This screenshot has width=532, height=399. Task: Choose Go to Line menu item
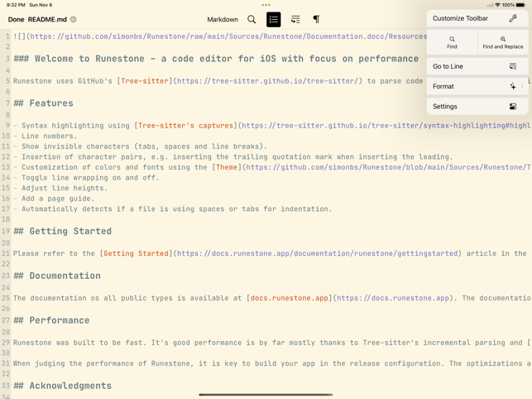click(x=477, y=66)
